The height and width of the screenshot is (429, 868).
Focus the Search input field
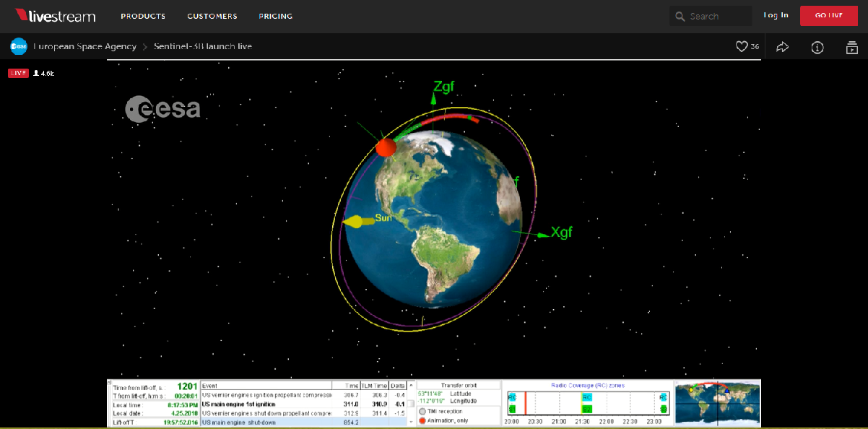pyautogui.click(x=719, y=16)
